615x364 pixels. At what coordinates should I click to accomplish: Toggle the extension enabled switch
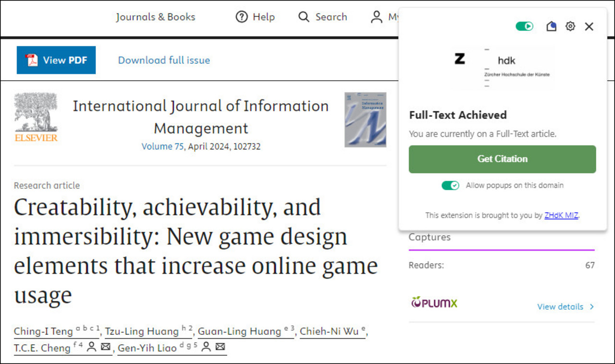(x=525, y=26)
